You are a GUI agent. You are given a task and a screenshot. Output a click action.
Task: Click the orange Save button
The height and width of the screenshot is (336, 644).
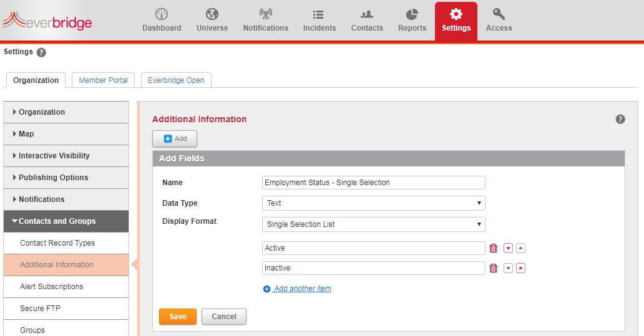click(x=178, y=317)
